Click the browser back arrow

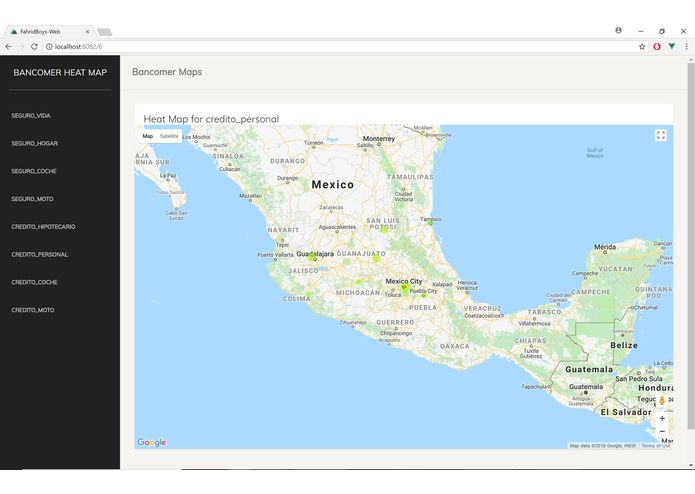tap(8, 47)
